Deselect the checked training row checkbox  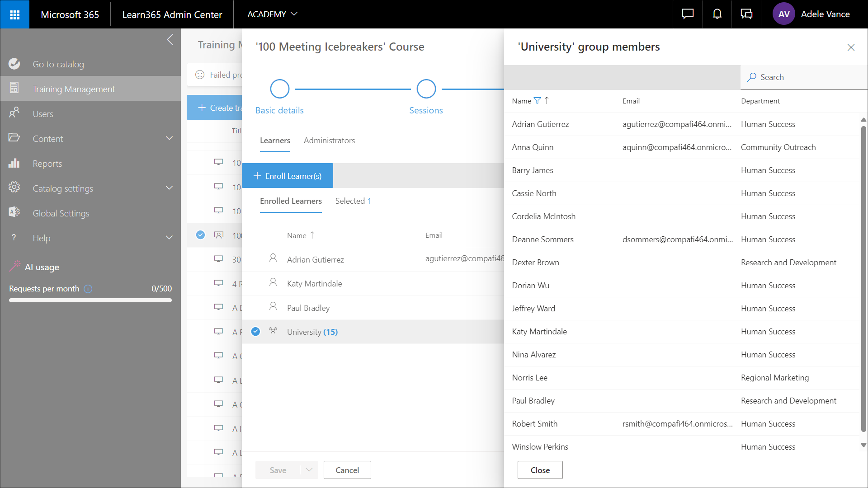[x=200, y=235]
